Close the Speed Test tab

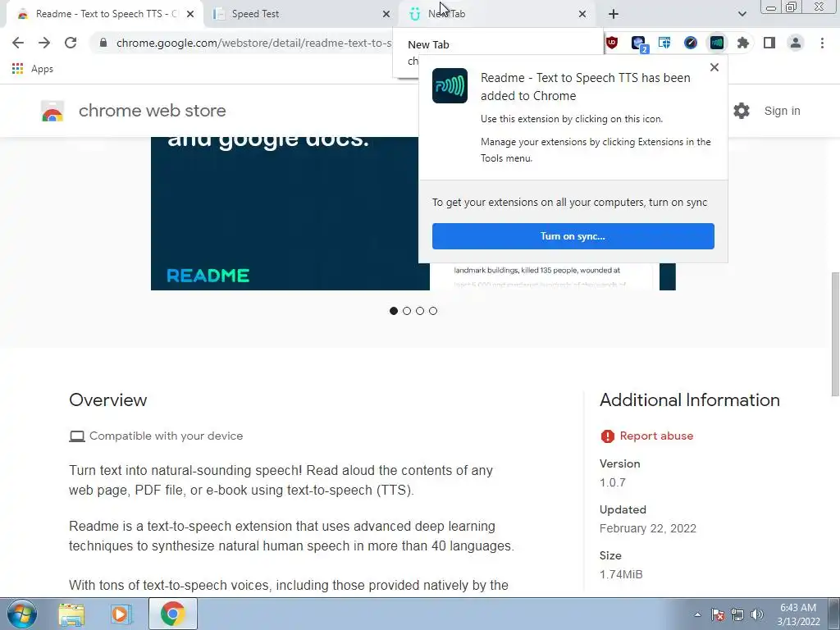point(386,14)
